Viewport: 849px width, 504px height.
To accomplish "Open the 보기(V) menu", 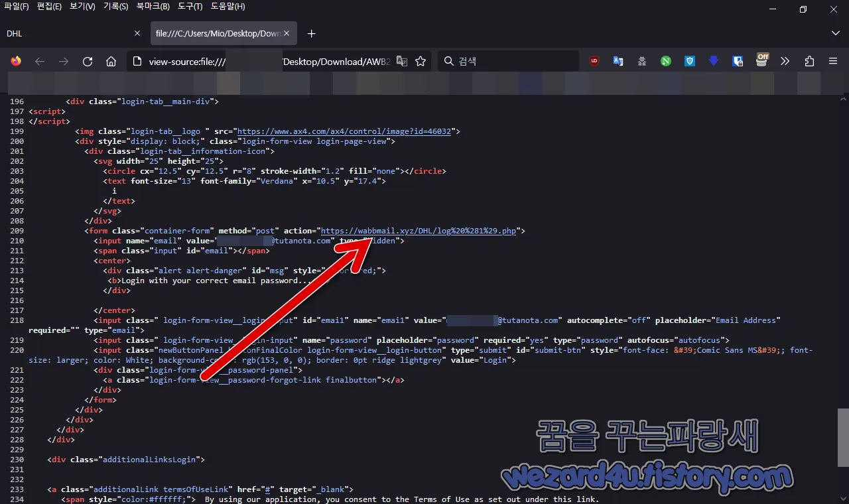I will tap(82, 7).
